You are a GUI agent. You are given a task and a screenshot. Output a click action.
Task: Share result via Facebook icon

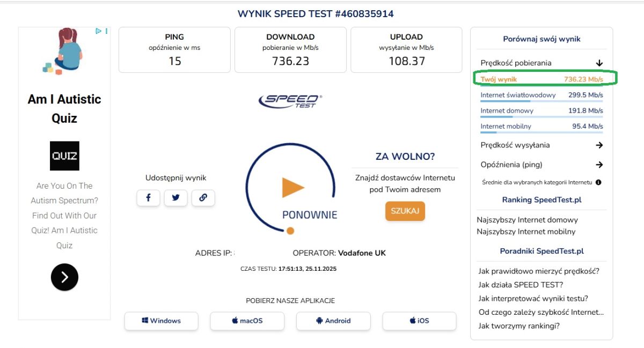[149, 197]
